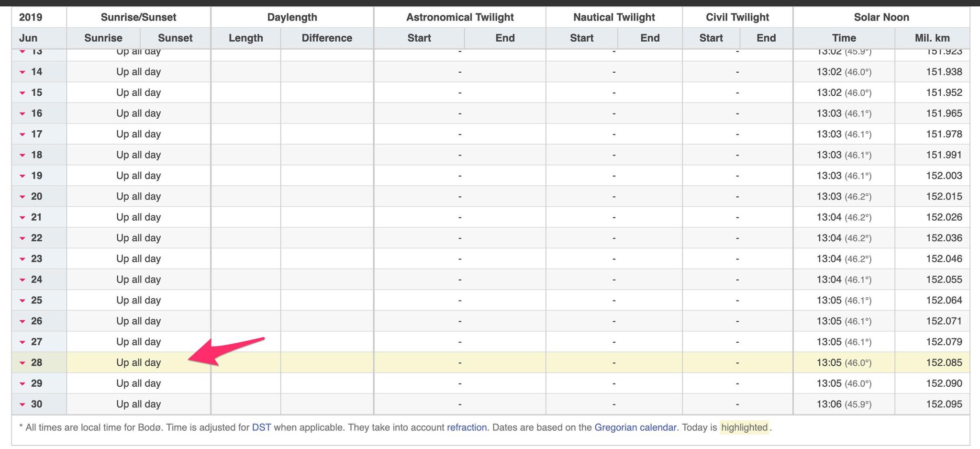The image size is (980, 449).
Task: Follow the Gregorian calendar link
Action: click(635, 427)
